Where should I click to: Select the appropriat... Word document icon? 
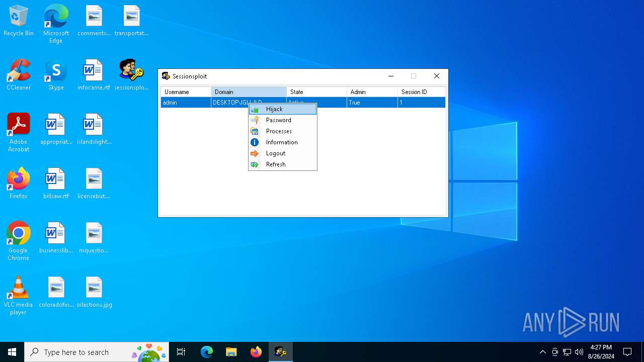(x=56, y=129)
